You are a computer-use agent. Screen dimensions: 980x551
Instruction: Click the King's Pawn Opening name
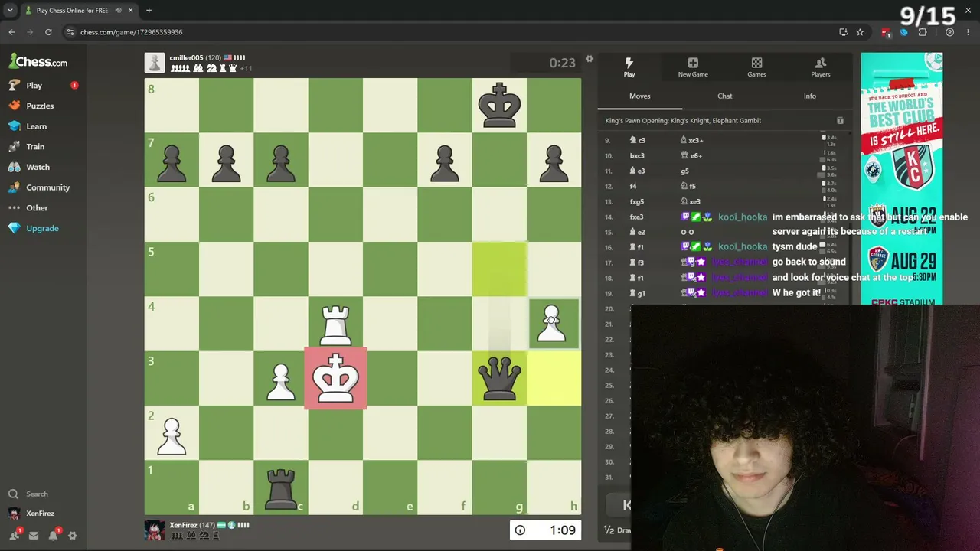point(683,121)
